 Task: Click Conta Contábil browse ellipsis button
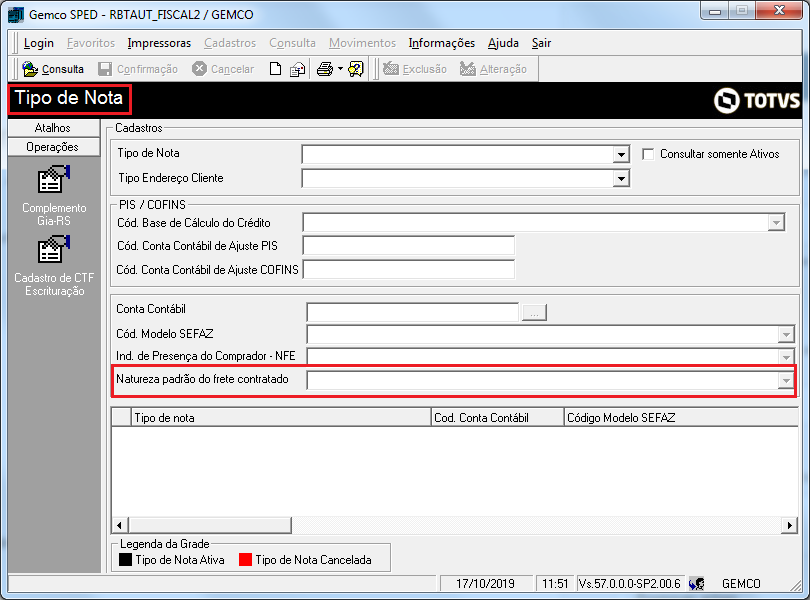click(x=534, y=312)
